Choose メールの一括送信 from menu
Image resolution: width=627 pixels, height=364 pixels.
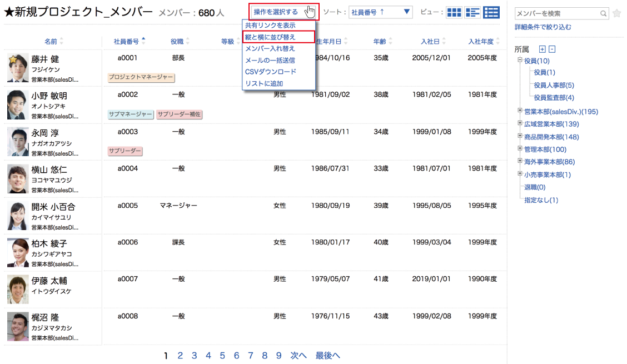(270, 61)
